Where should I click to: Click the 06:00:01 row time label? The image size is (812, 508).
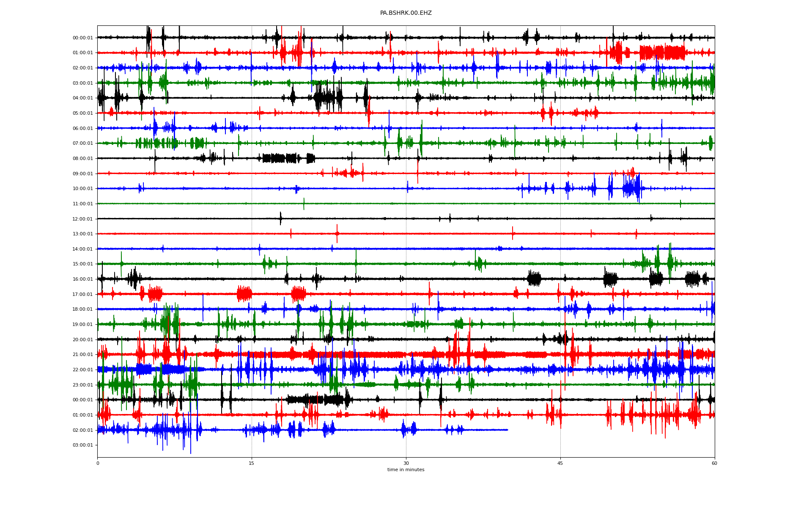[x=82, y=129]
